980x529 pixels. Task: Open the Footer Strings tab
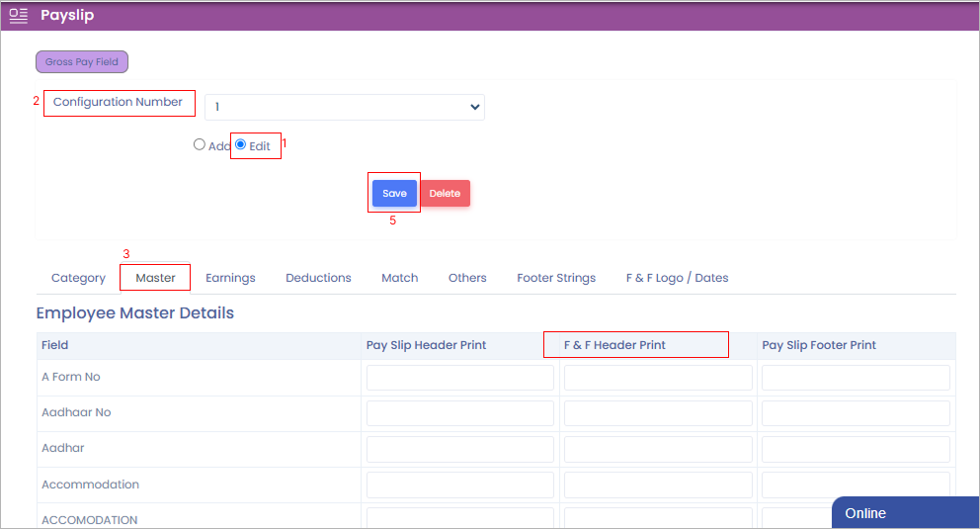[x=556, y=278]
